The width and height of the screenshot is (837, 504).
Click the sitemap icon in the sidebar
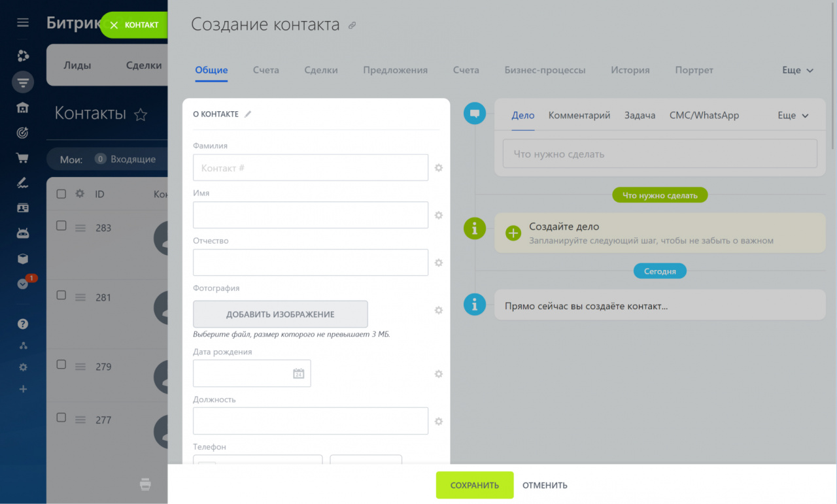23,346
